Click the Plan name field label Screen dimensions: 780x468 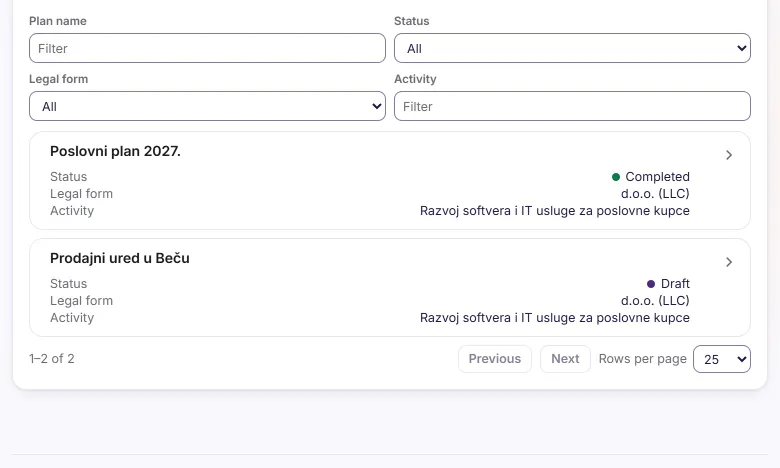pos(58,21)
